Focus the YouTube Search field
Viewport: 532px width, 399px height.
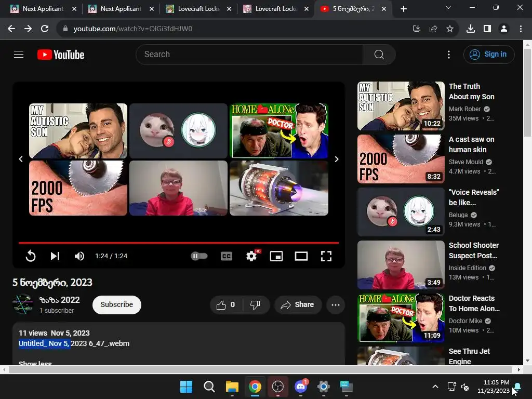tap(249, 54)
